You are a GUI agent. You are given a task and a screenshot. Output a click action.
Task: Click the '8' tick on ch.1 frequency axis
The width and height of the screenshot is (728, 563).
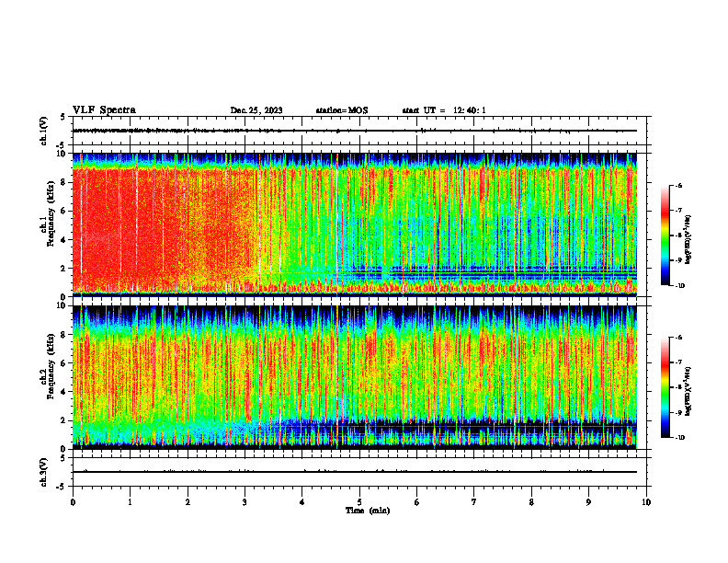pos(64,182)
